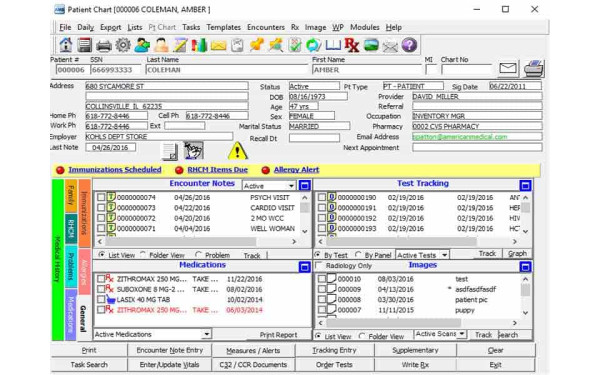
Task: Click the clipboard toolbar icon
Action: tap(237, 45)
